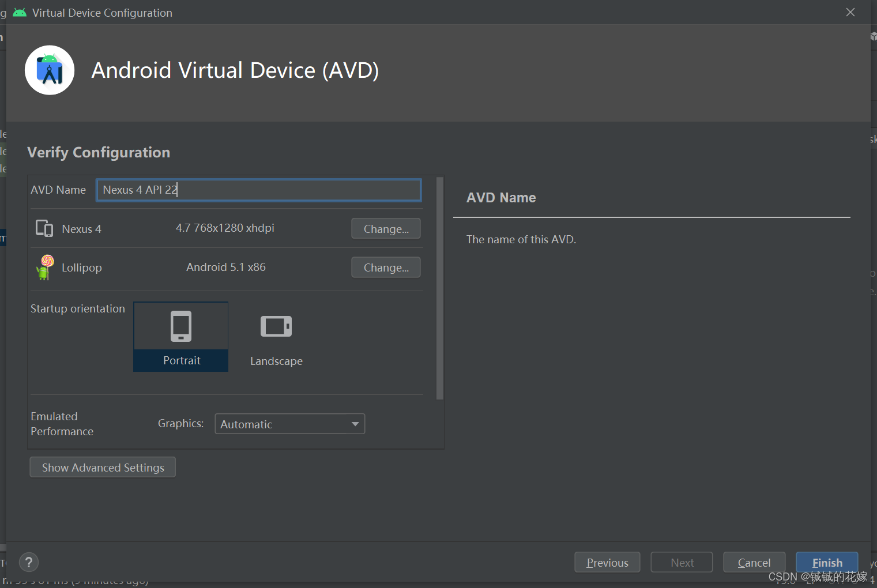Click the 'Nexus 4' device name
This screenshot has height=588, width=877.
click(81, 229)
